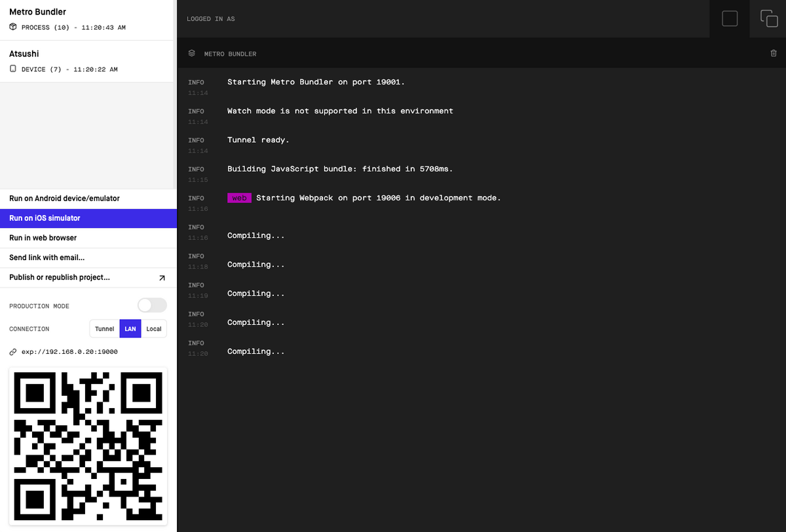Click the 'Watch mode is not supported' log line
The height and width of the screenshot is (532, 786).
pos(340,111)
